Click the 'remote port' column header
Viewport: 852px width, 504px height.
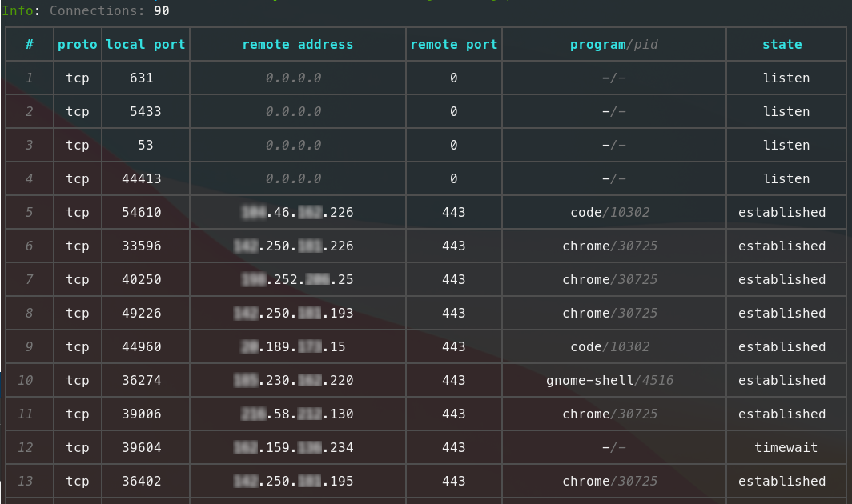pos(454,45)
